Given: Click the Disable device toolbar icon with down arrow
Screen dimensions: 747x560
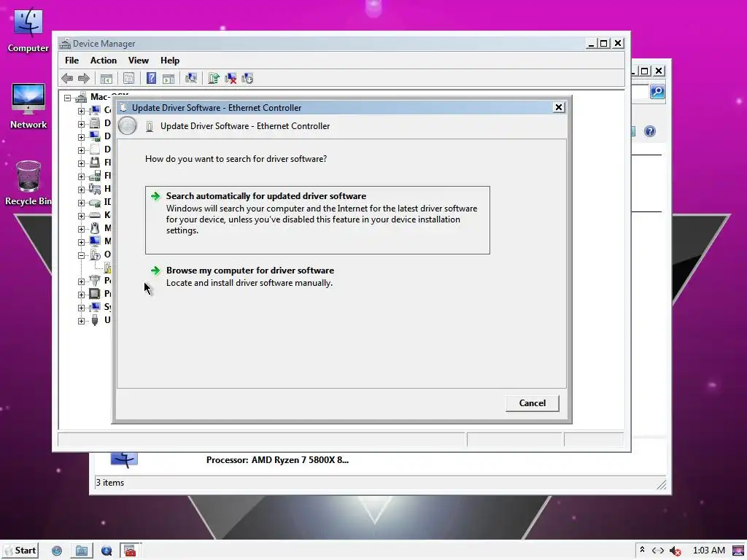Looking at the screenshot, I should pyautogui.click(x=247, y=79).
